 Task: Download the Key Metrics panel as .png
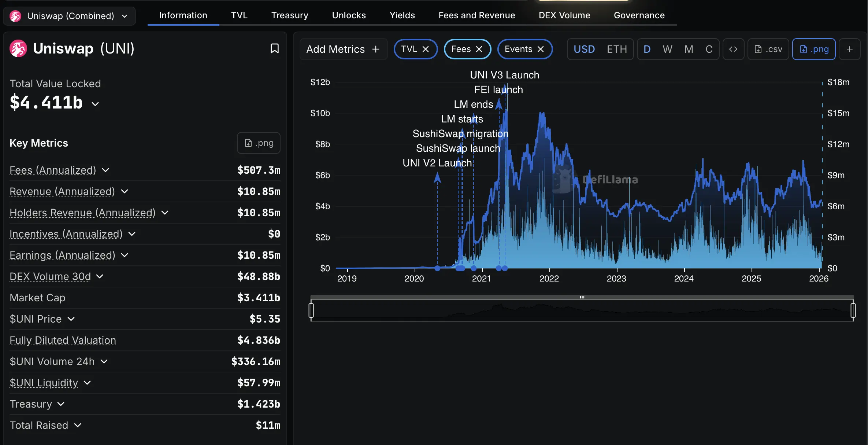click(258, 143)
